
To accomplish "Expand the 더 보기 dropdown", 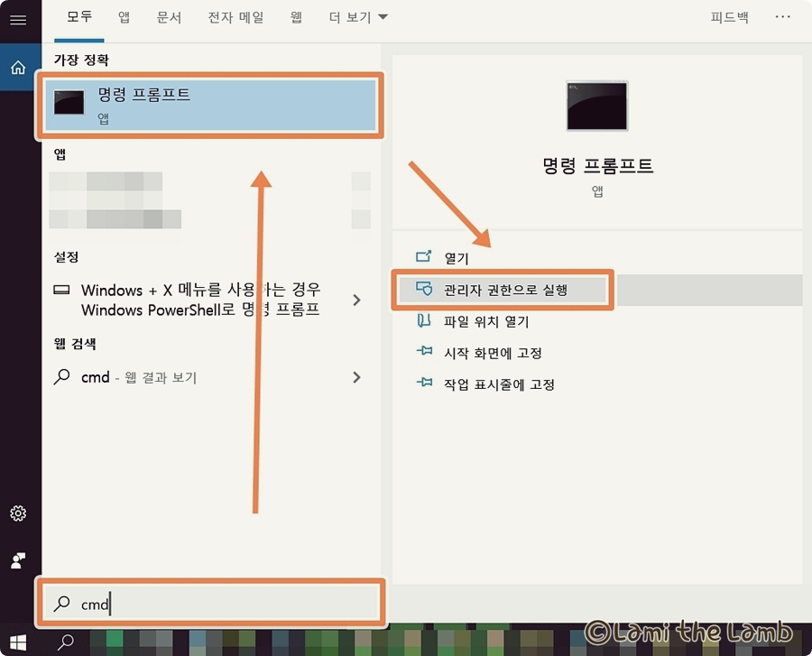I will coord(358,17).
